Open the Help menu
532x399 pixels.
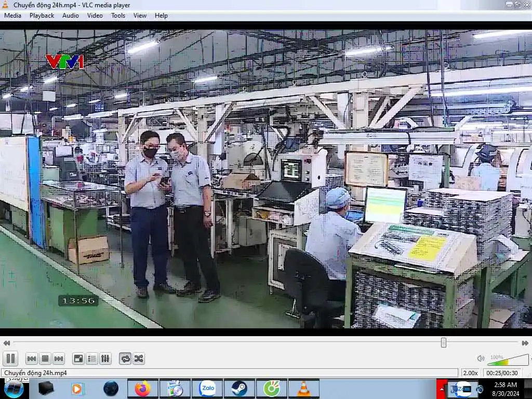point(161,16)
